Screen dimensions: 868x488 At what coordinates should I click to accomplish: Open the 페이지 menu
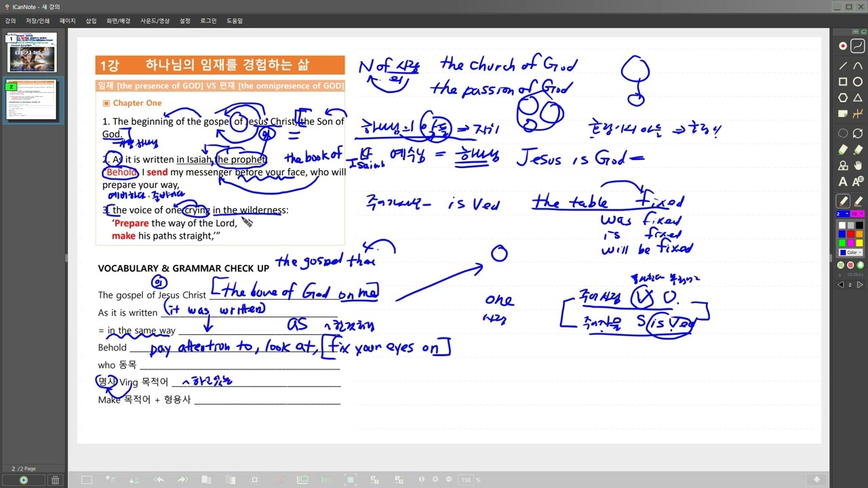(x=68, y=21)
